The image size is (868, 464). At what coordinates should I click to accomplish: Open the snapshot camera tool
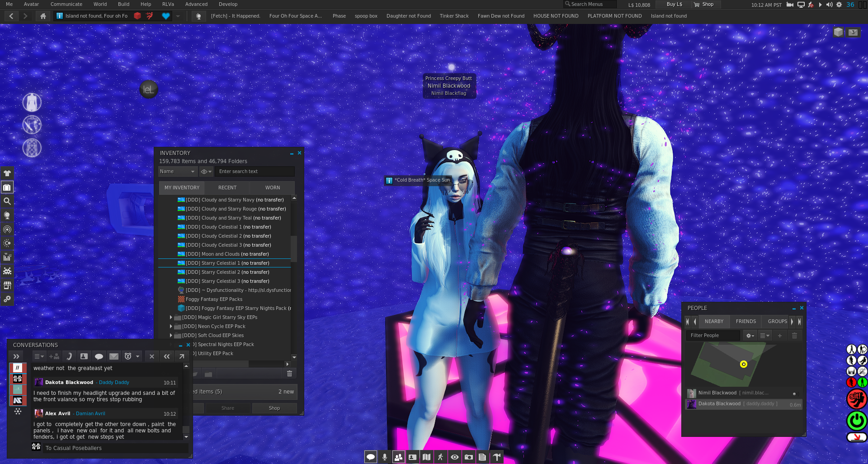469,457
